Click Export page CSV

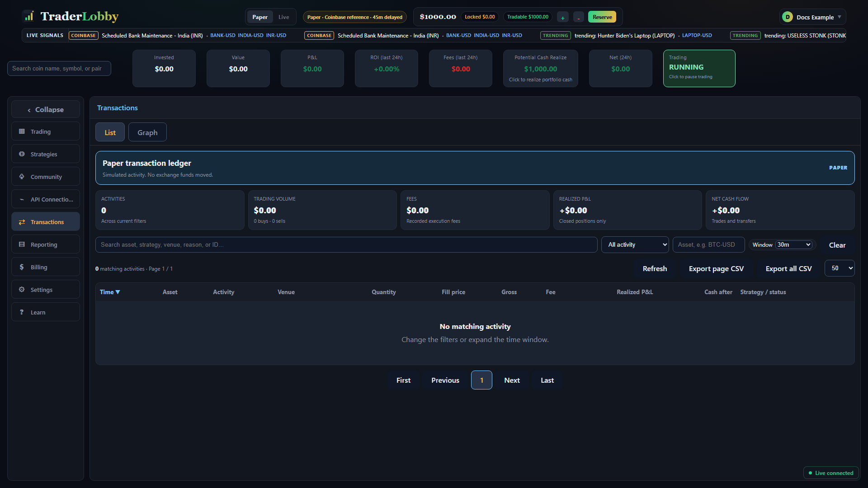click(x=716, y=268)
